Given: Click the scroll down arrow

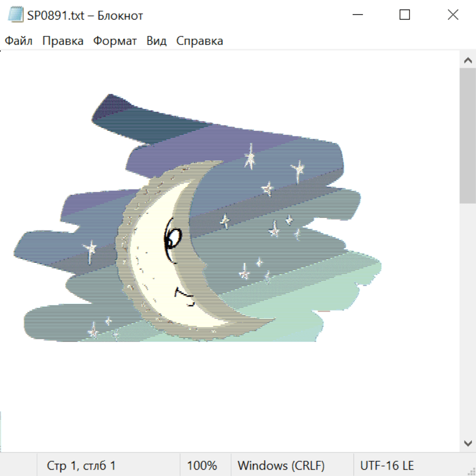Looking at the screenshot, I should click(468, 443).
